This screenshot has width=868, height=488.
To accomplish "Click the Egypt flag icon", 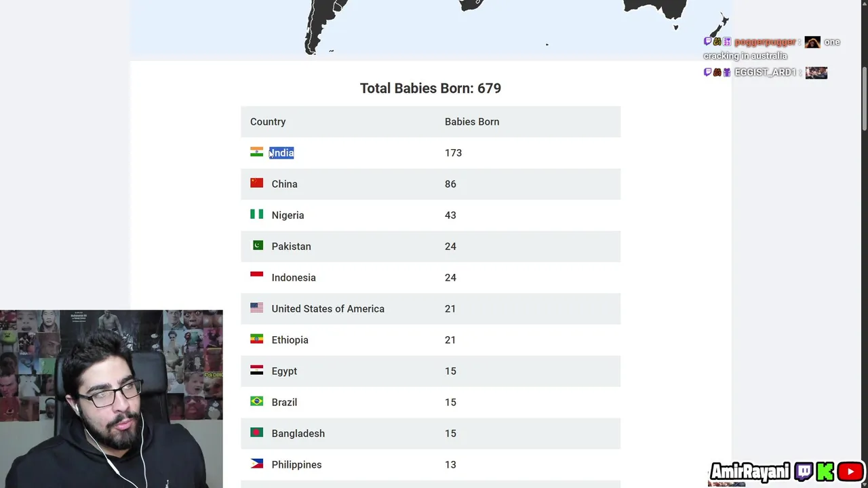I will tap(256, 371).
